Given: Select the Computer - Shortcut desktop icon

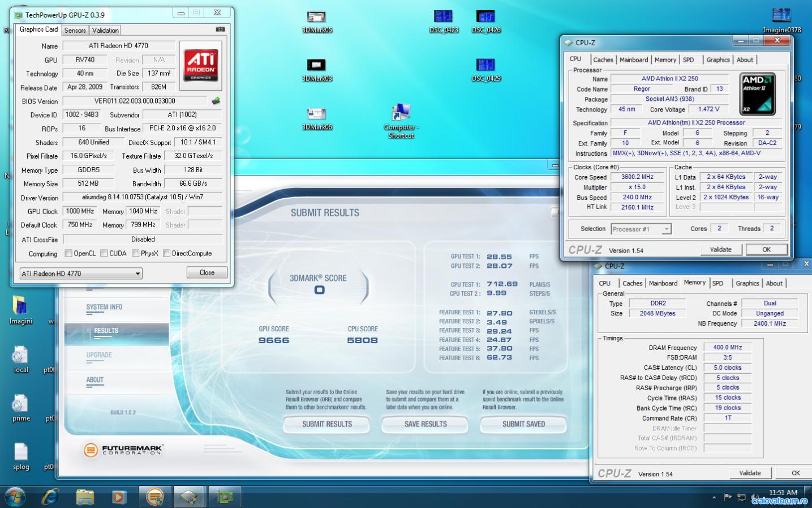Looking at the screenshot, I should tap(401, 121).
